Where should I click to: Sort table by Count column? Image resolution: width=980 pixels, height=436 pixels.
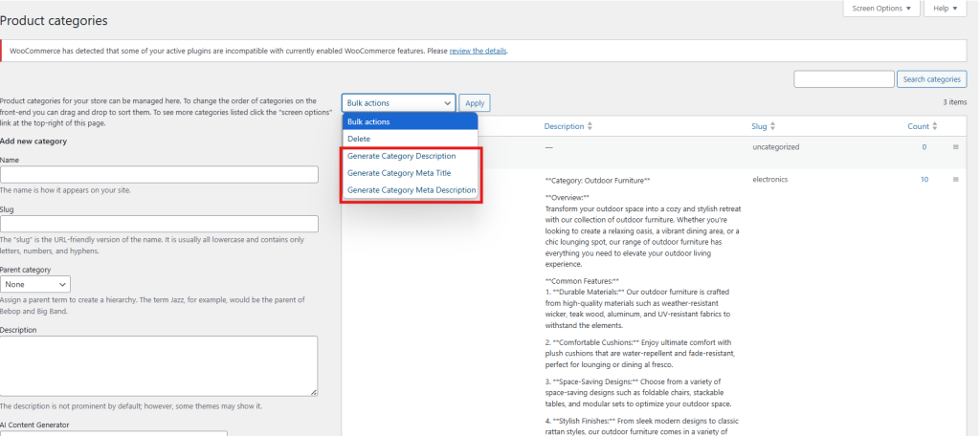point(918,126)
